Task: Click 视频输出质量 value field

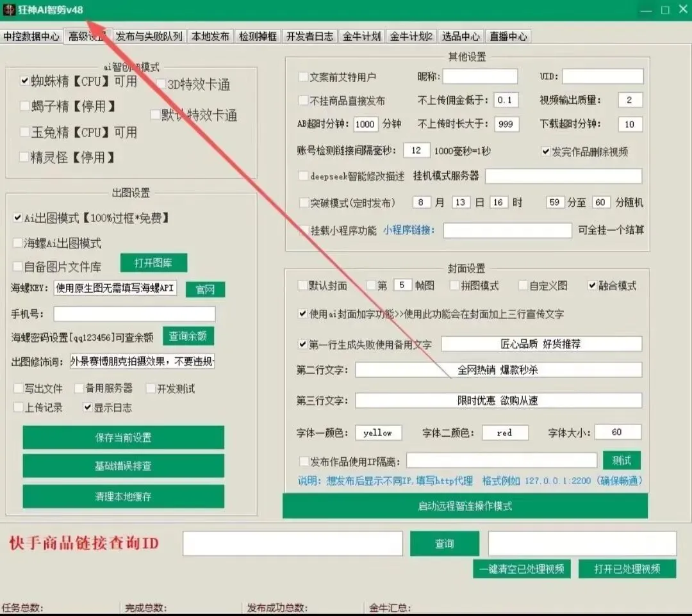Action: [x=630, y=100]
